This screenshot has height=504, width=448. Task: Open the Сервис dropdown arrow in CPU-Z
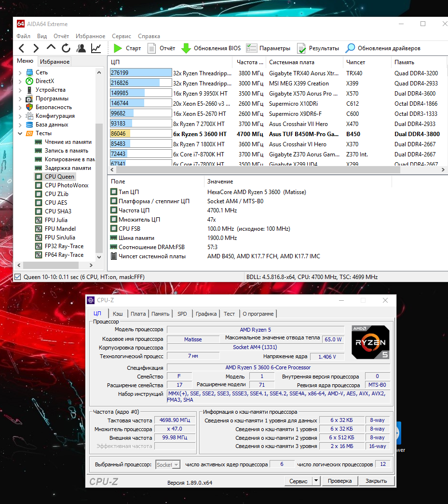coord(316,481)
